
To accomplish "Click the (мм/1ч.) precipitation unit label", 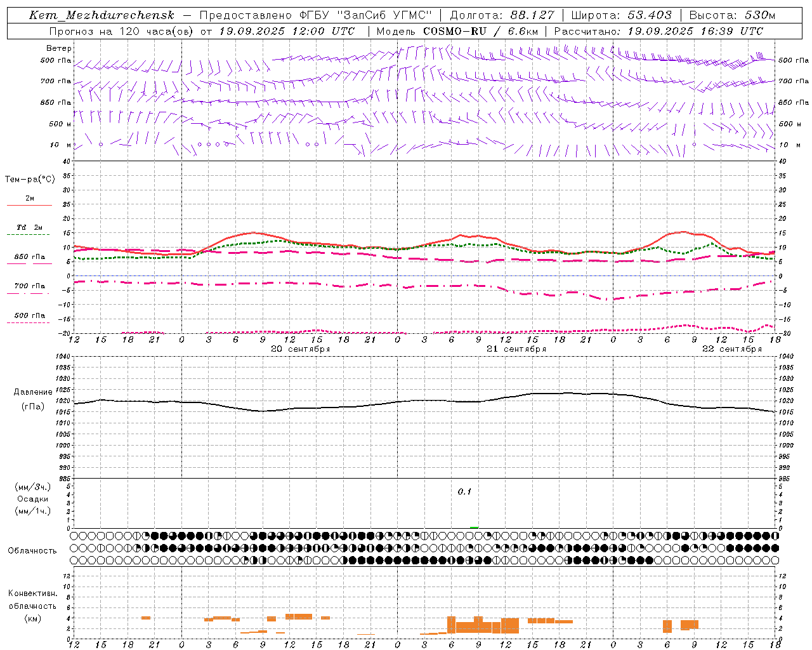I will coord(33,511).
